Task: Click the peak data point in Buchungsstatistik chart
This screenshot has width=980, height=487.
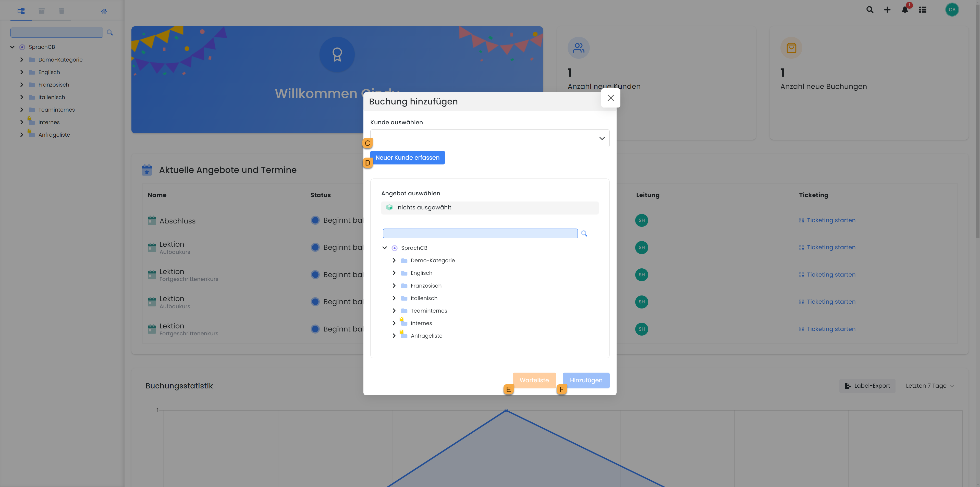Action: pyautogui.click(x=506, y=410)
